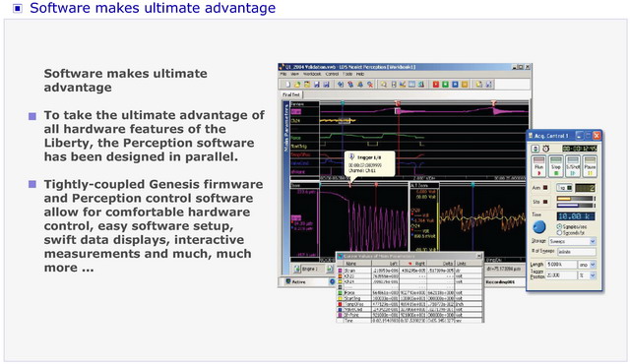
Task: Open the File menu
Action: (x=283, y=74)
